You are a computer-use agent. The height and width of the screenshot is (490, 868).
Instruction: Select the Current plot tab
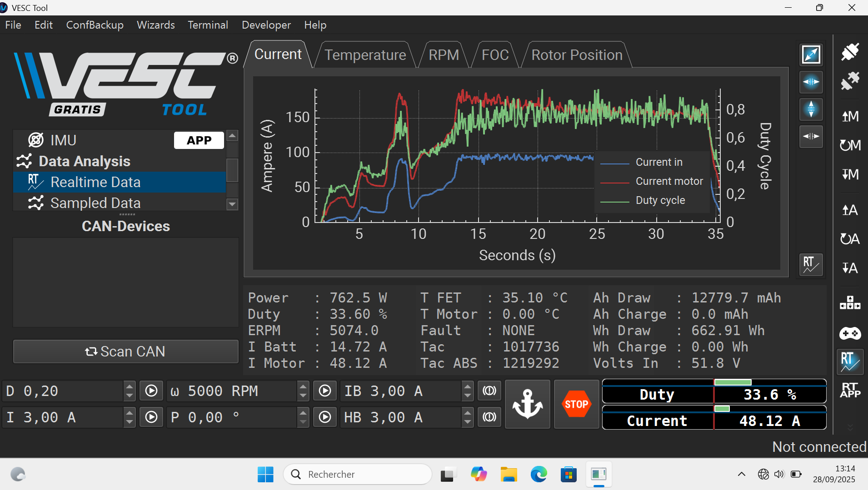[x=278, y=54]
